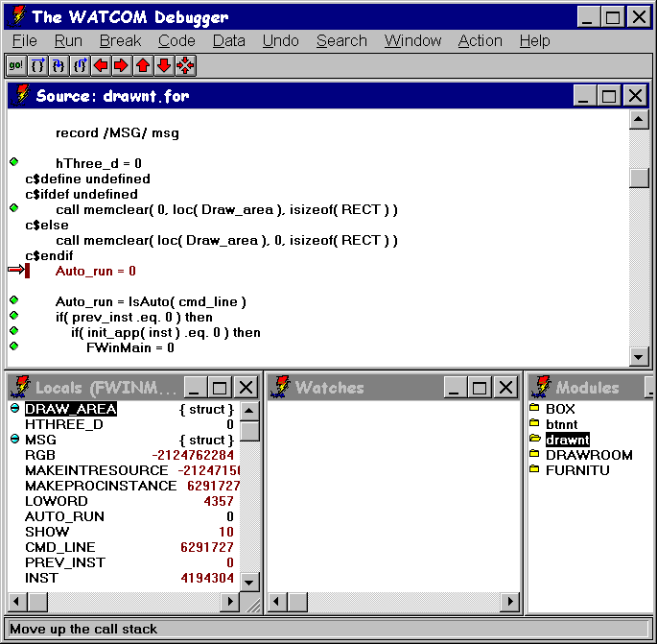Click the Step Over toolbar icon
The width and height of the screenshot is (657, 644).
(37, 65)
